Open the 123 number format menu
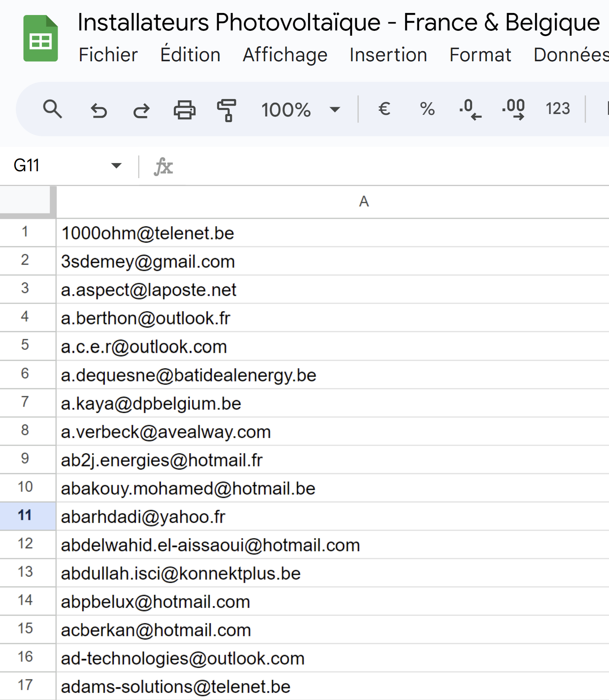 point(558,109)
